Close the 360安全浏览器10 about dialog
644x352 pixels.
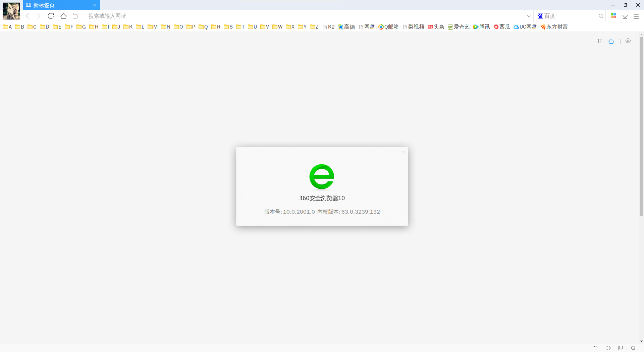[x=403, y=152]
